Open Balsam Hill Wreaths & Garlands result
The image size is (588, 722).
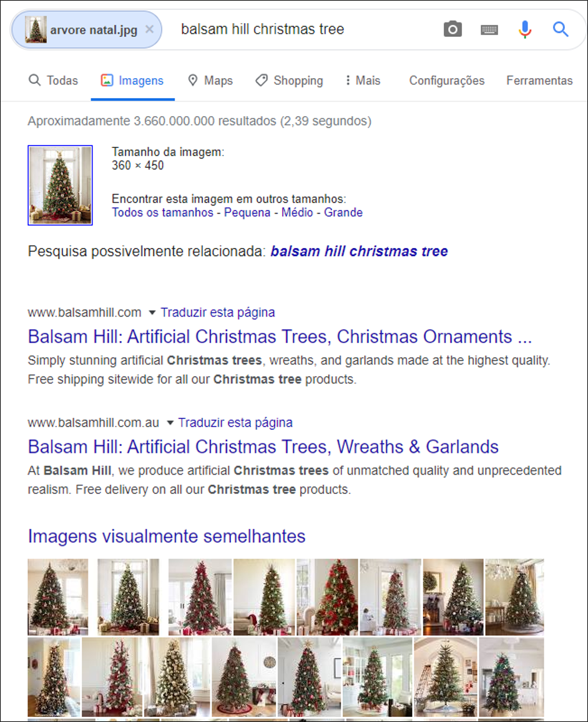(x=263, y=447)
